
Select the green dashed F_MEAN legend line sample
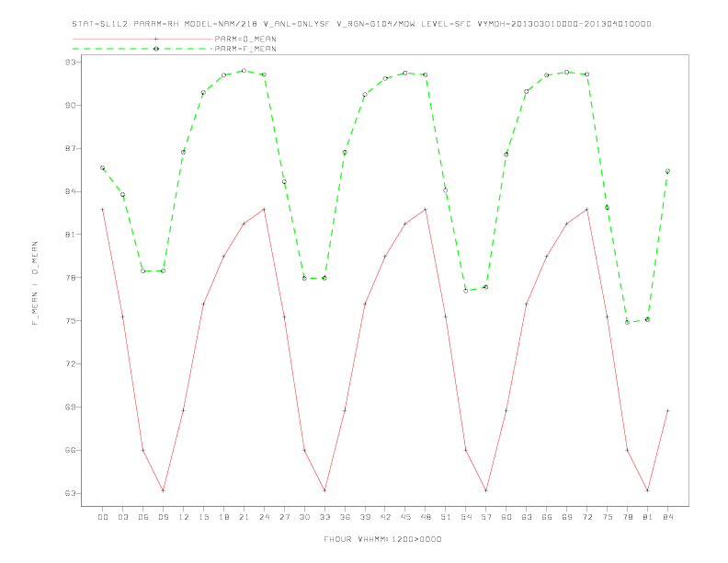pyautogui.click(x=142, y=49)
